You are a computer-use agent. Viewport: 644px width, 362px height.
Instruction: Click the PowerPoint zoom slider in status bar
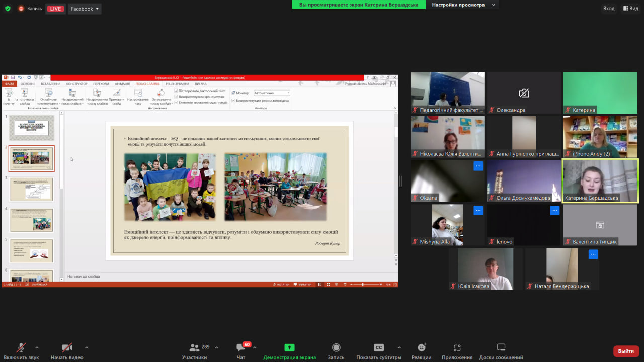(363, 285)
